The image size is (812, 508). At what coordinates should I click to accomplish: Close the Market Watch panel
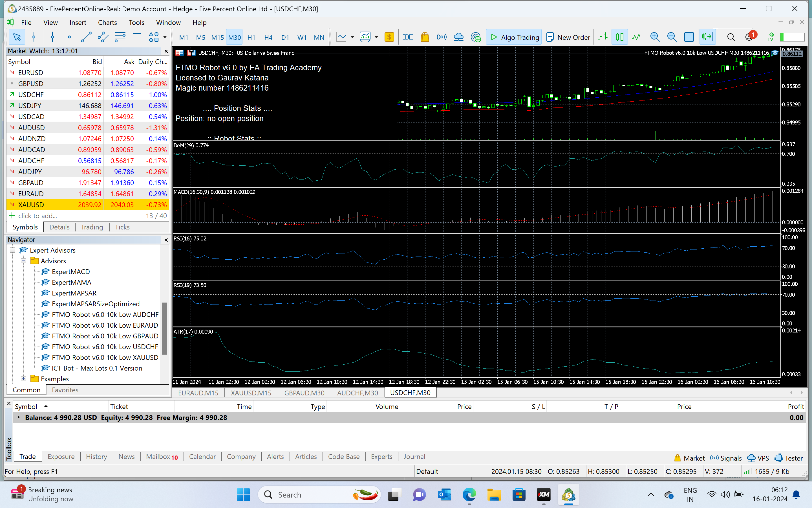(x=166, y=51)
